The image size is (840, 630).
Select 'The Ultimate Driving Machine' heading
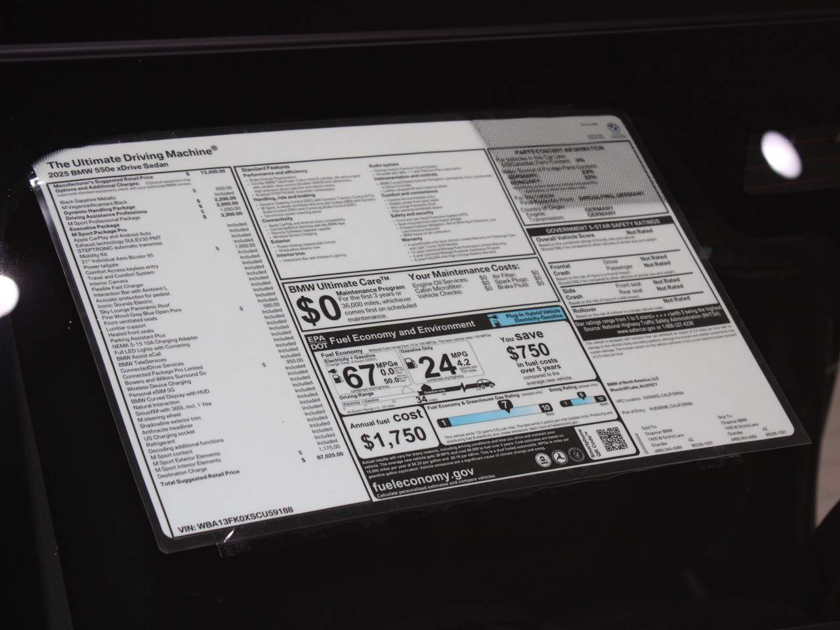pyautogui.click(x=131, y=157)
